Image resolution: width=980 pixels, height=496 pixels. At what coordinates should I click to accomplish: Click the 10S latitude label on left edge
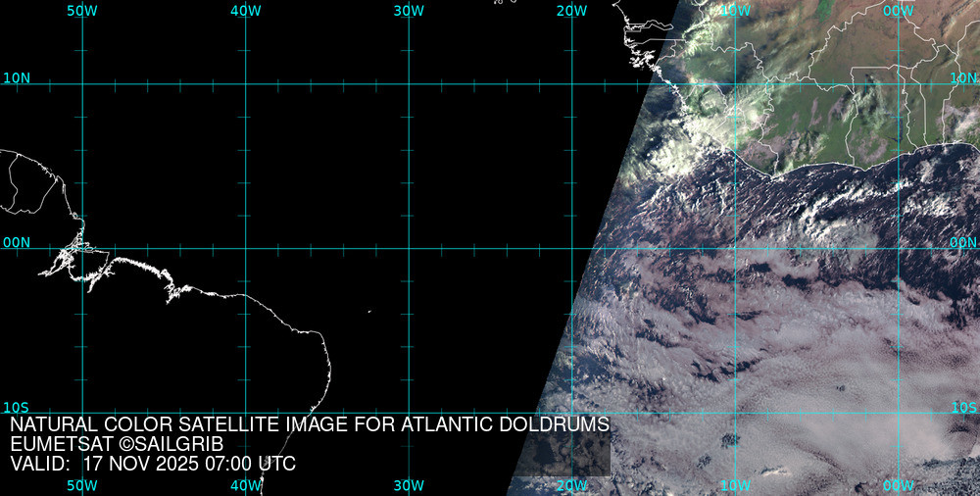click(16, 407)
